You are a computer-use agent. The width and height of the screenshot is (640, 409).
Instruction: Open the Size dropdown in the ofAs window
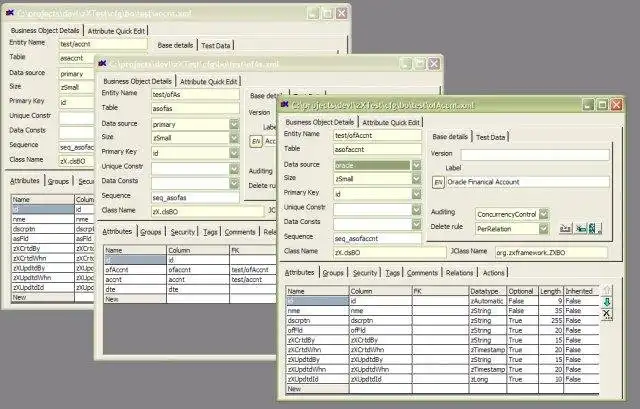coord(233,138)
